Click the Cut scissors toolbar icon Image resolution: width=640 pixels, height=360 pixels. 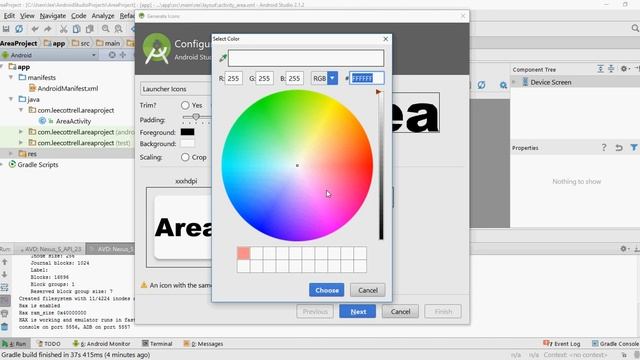63,29
